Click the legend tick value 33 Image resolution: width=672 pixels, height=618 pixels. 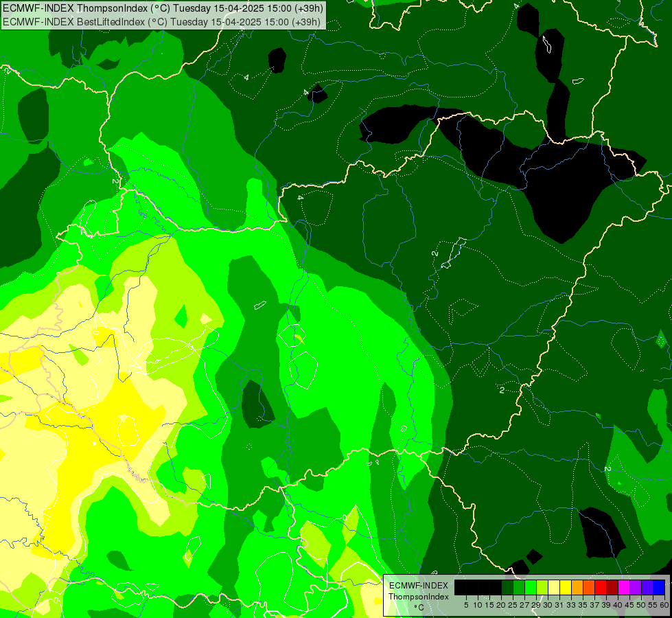coord(571,605)
